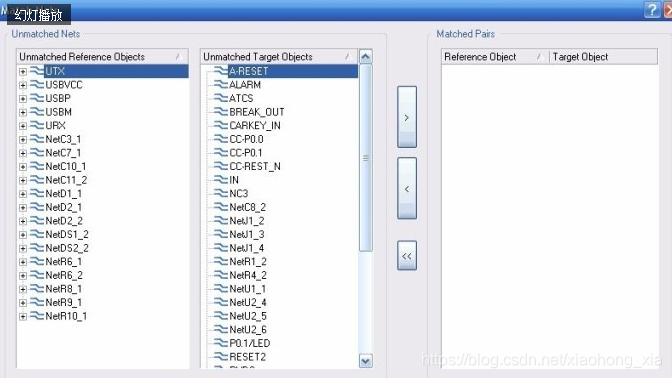Click the net icon beside USBP

pos(37,98)
